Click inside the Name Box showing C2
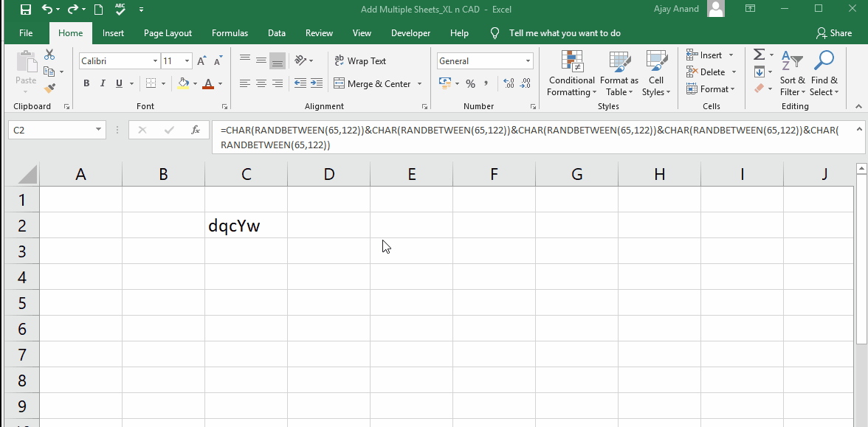Image resolution: width=868 pixels, height=427 pixels. [x=52, y=129]
